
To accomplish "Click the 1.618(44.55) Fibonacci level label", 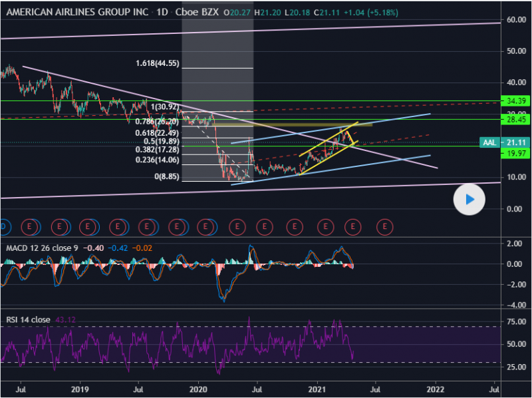I will click(x=157, y=64).
